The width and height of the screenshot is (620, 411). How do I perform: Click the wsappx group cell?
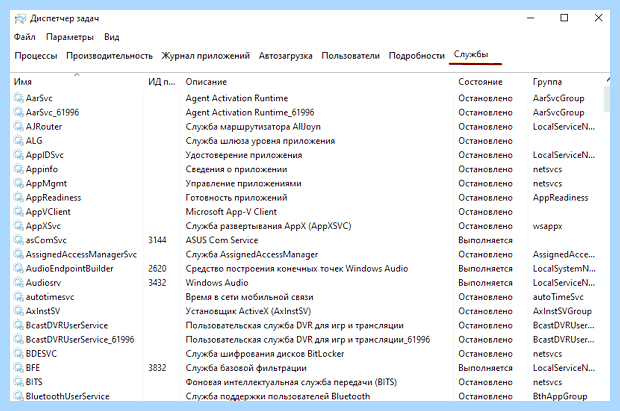click(547, 226)
